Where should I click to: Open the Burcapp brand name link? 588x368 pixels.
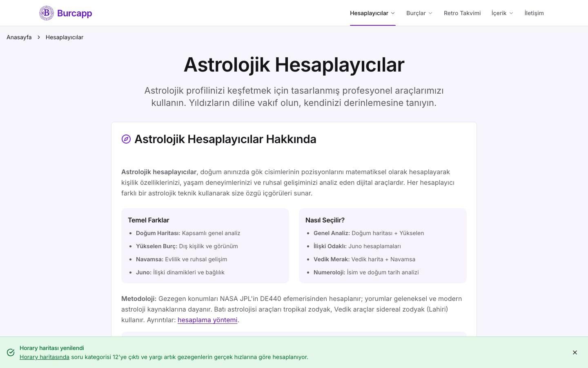click(74, 13)
